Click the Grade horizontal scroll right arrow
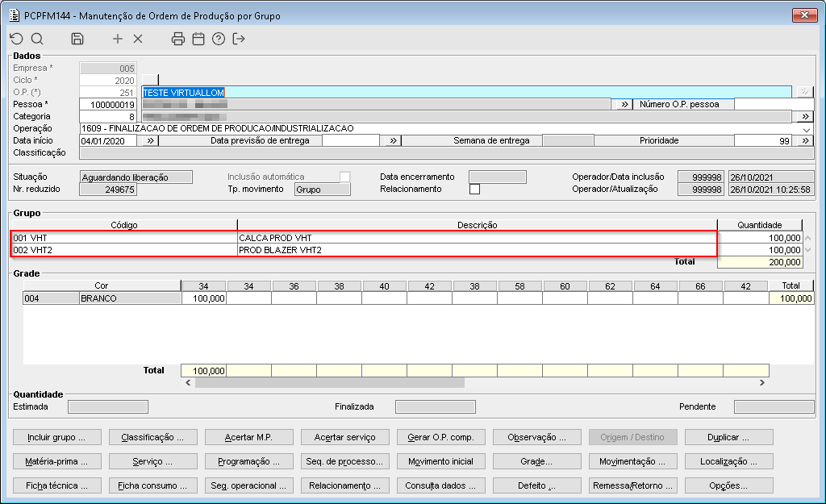 761,383
